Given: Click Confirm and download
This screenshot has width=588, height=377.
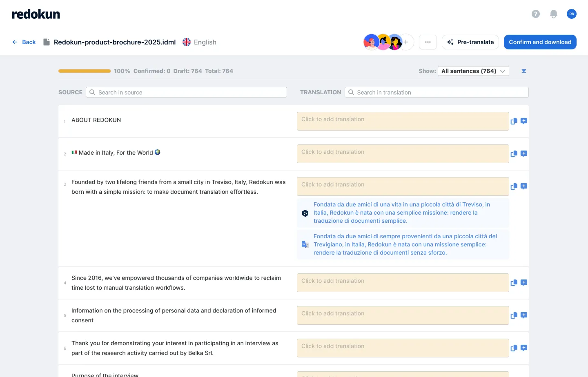Looking at the screenshot, I should coord(540,42).
